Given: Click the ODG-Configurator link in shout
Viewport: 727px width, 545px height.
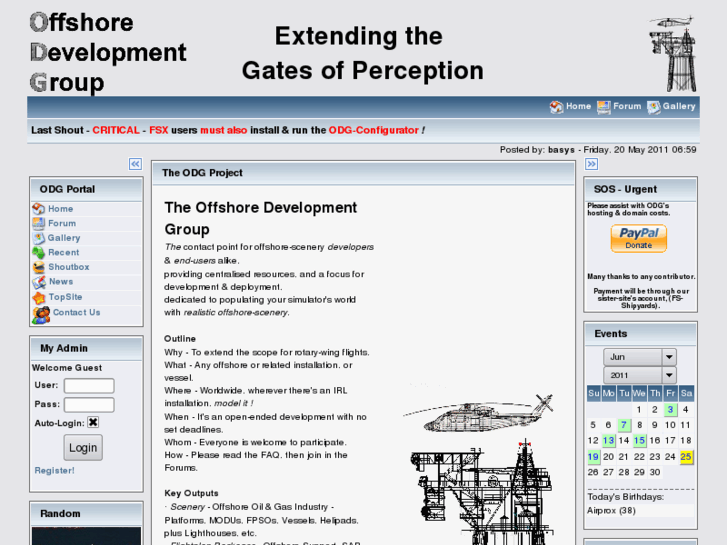Looking at the screenshot, I should click(x=374, y=130).
